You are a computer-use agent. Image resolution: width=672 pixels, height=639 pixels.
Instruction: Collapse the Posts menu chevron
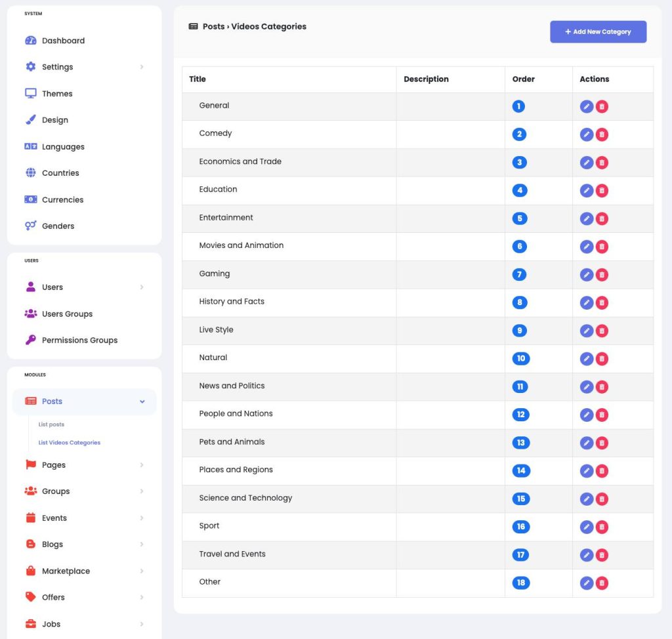(142, 402)
